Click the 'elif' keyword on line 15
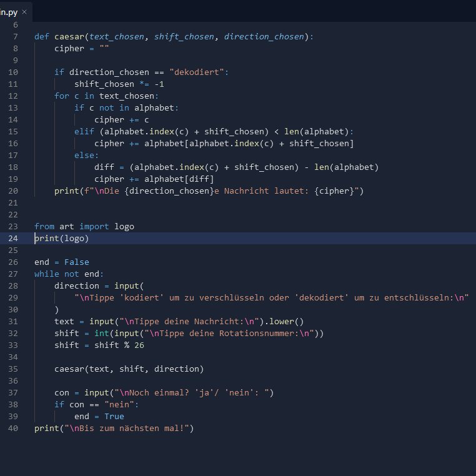The height and width of the screenshot is (476, 476). pyautogui.click(x=84, y=131)
